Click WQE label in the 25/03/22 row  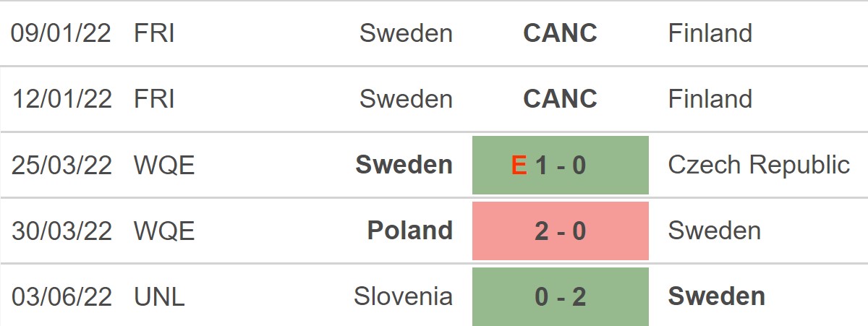[164, 166]
